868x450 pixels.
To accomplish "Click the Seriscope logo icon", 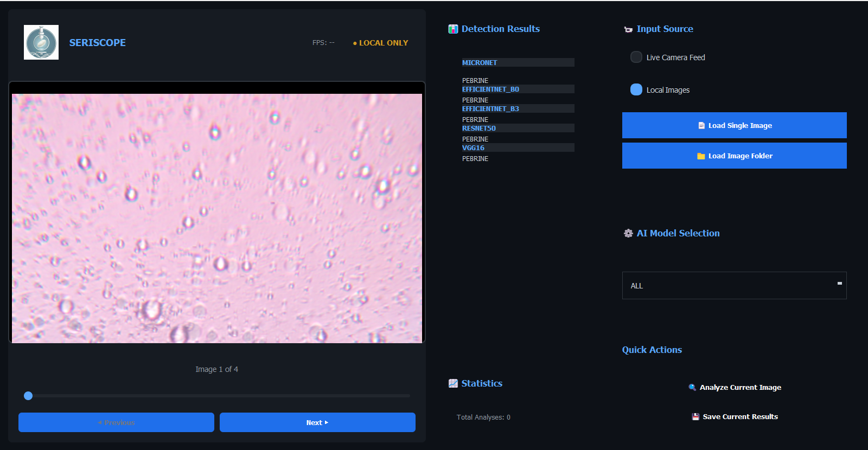I will pos(41,42).
